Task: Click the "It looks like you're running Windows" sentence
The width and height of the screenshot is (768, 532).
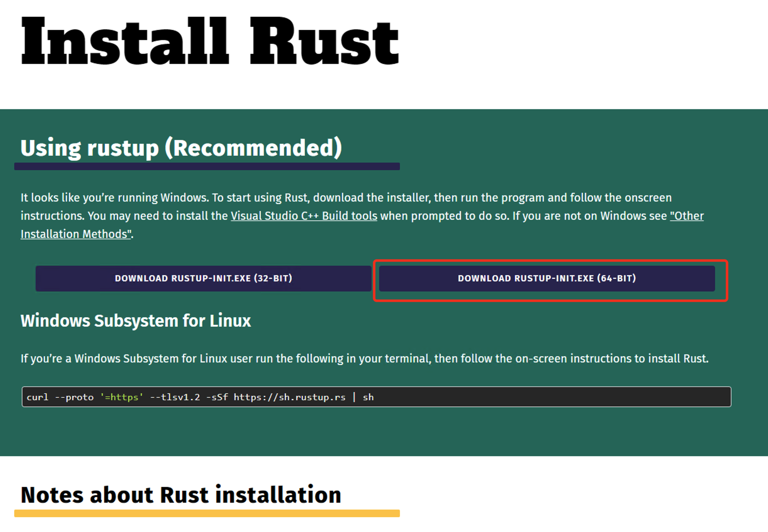Action: click(x=115, y=198)
